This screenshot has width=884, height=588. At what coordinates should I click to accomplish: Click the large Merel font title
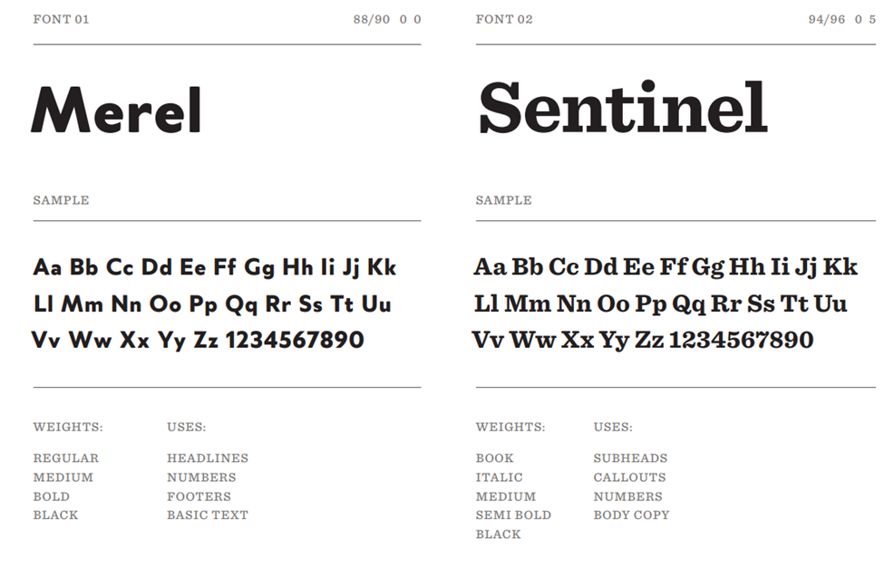[116, 110]
